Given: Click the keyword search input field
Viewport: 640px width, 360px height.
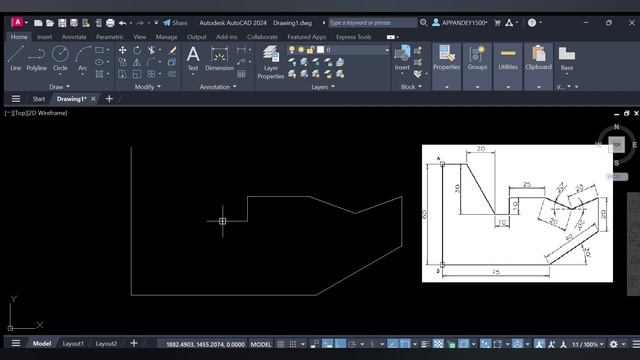Looking at the screenshot, I should point(372,23).
